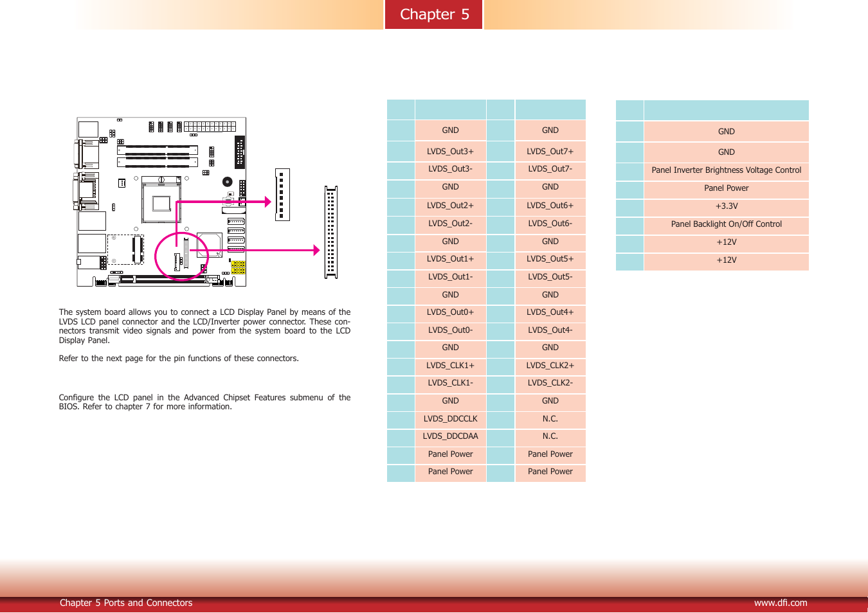Select the LVDS_Out6- cell
Viewport: 868px width, 613px height.
pos(550,224)
